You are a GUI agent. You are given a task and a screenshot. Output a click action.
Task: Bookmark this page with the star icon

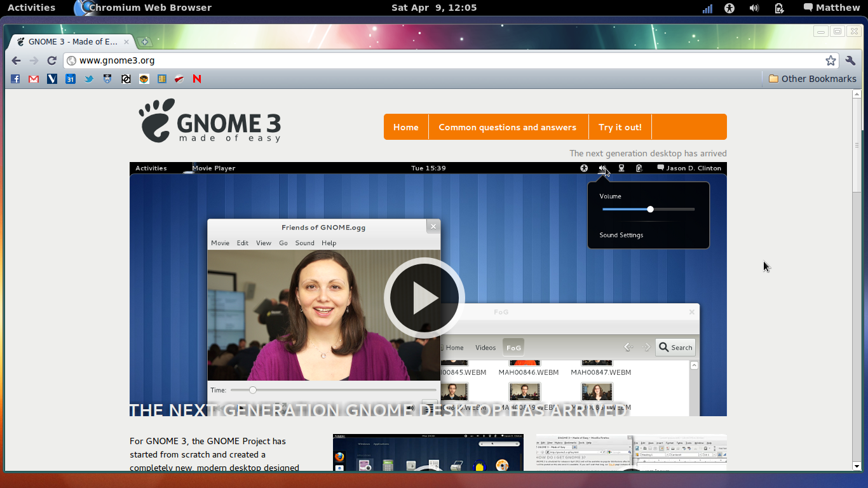coord(831,60)
